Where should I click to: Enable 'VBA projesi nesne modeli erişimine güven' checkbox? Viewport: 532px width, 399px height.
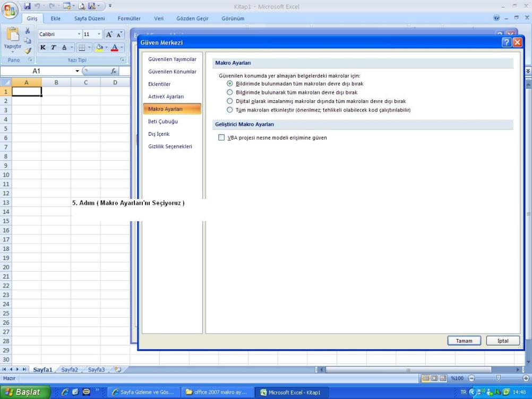pos(222,138)
